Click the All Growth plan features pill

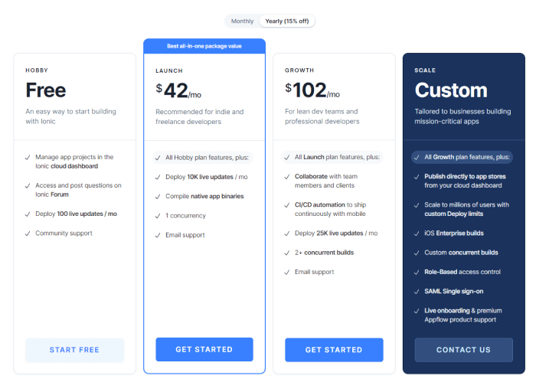point(462,157)
